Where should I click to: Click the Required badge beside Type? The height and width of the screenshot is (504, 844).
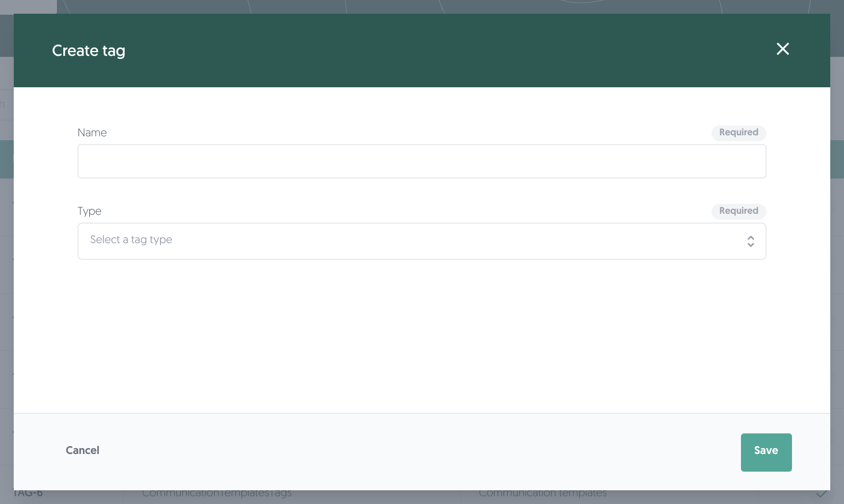point(738,211)
